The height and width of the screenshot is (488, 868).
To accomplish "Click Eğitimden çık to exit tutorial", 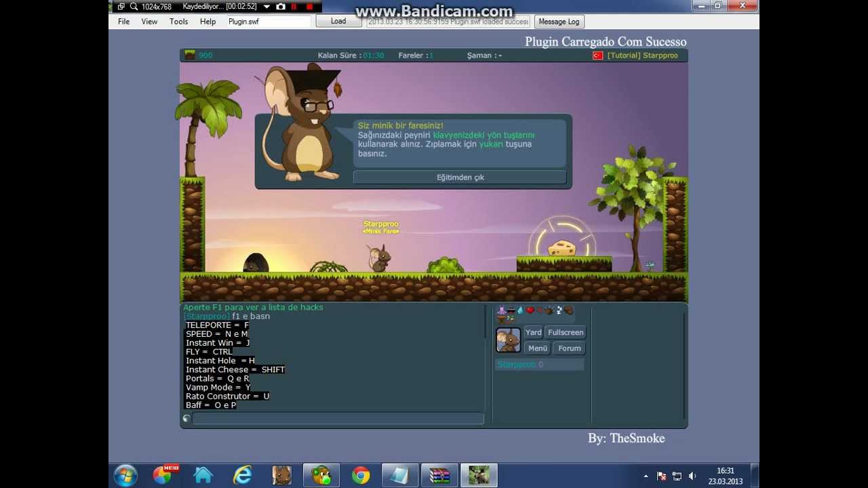I will coord(460,178).
